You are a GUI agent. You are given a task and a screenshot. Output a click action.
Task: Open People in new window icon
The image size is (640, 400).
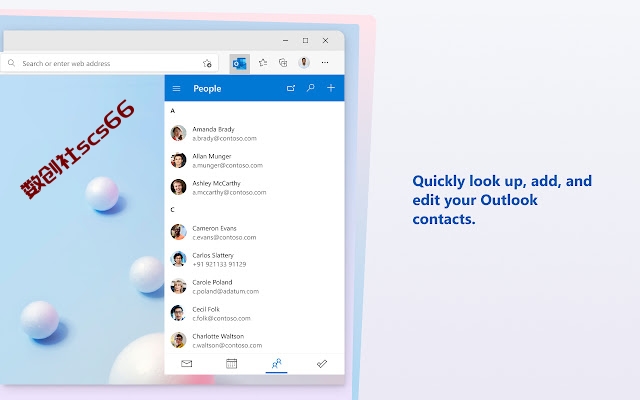click(291, 88)
